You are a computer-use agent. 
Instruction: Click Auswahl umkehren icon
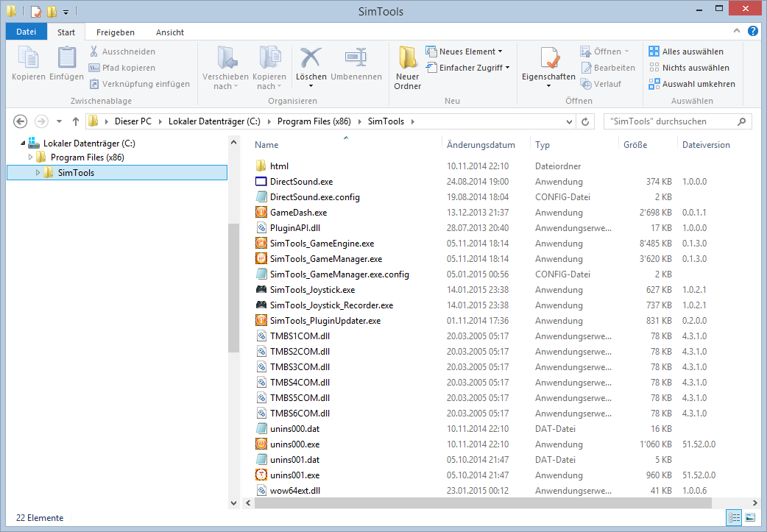654,84
